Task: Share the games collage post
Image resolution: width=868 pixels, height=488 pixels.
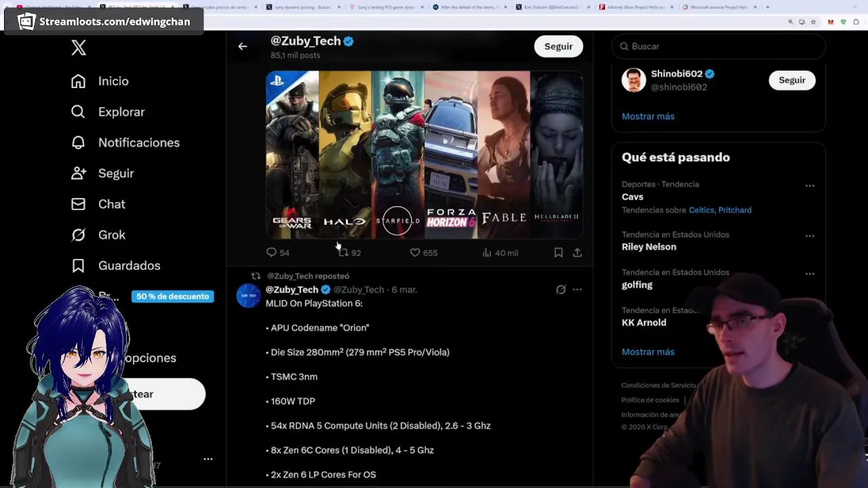Action: (x=577, y=252)
